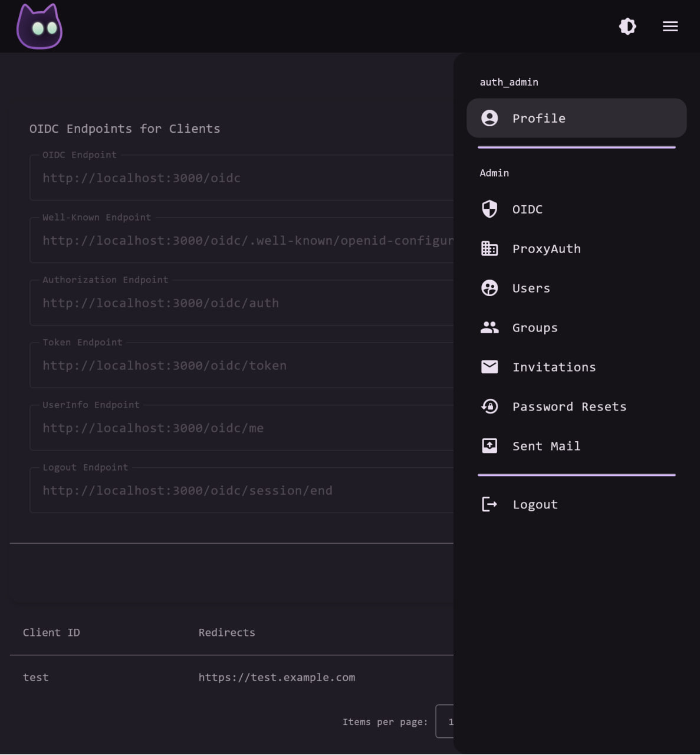Click the OIDC shield icon
The height and width of the screenshot is (755, 700).
(x=489, y=209)
